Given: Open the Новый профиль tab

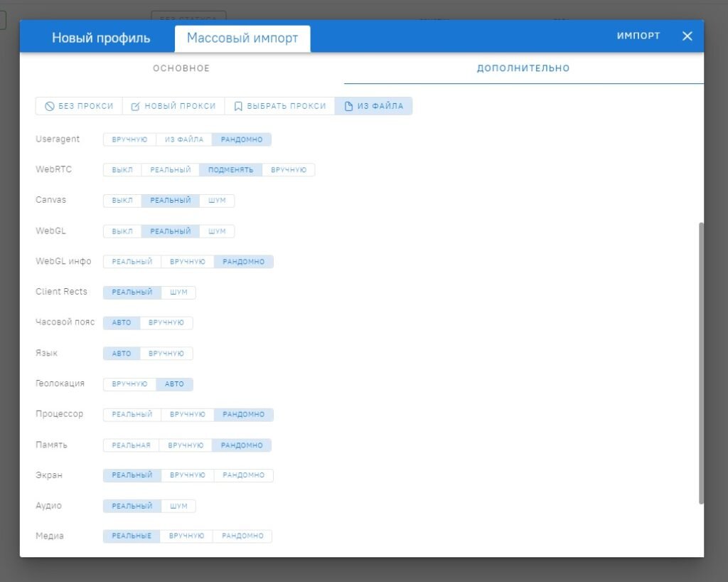Looking at the screenshot, I should [x=101, y=38].
